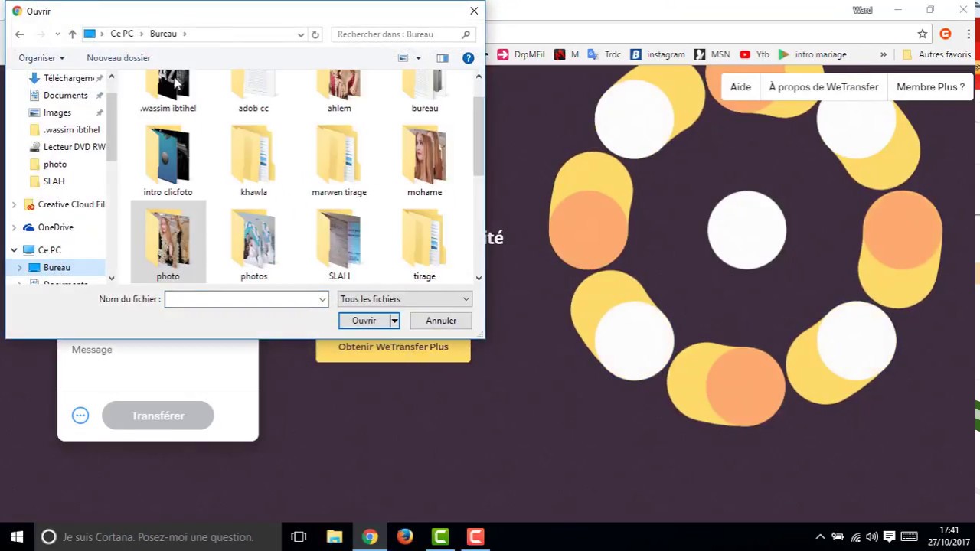Screen dimensions: 980x551
Task: Open recent locations dropdown arrow
Action: pyautogui.click(x=57, y=34)
